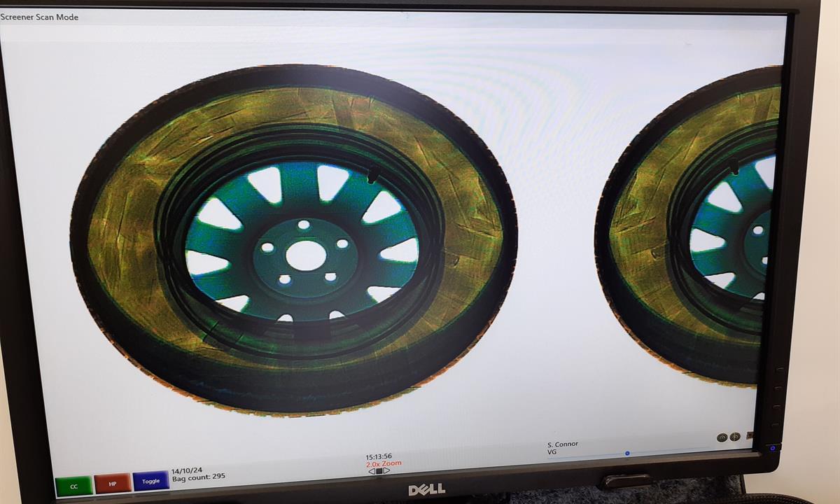
Task: Click the S. Connor operator name
Action: tap(562, 444)
